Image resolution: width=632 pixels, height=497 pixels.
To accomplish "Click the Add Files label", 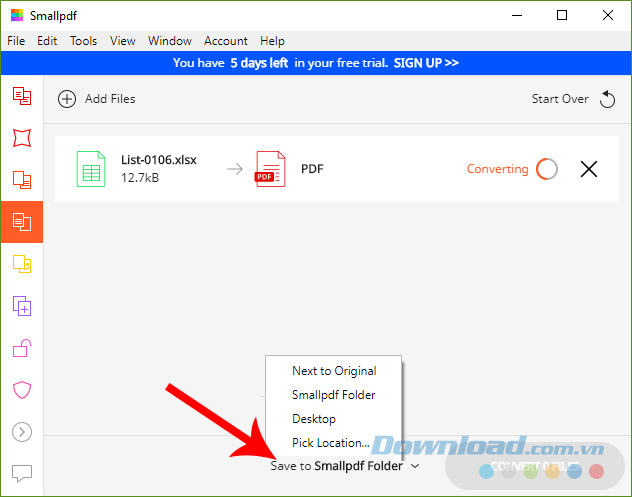I will click(x=110, y=99).
